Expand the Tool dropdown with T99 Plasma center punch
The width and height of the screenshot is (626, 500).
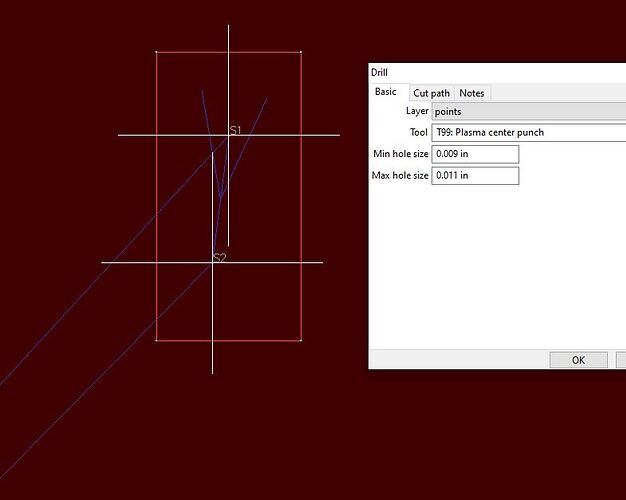click(x=528, y=132)
